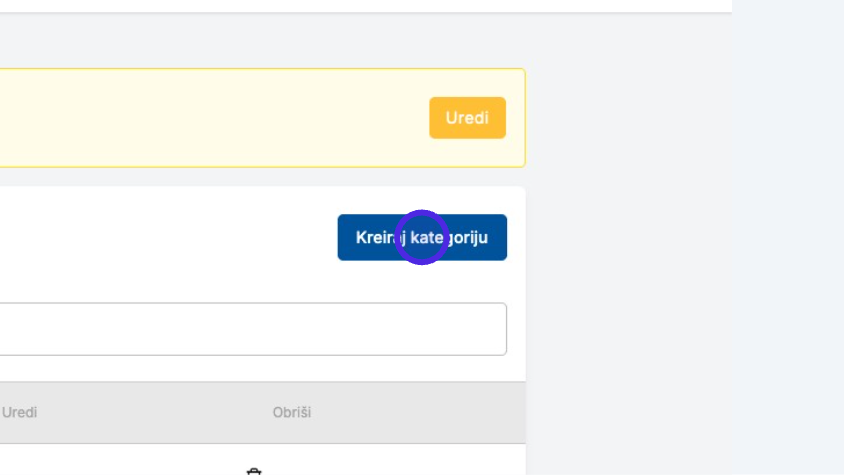Select the Uredi header label in the table

[x=19, y=413]
